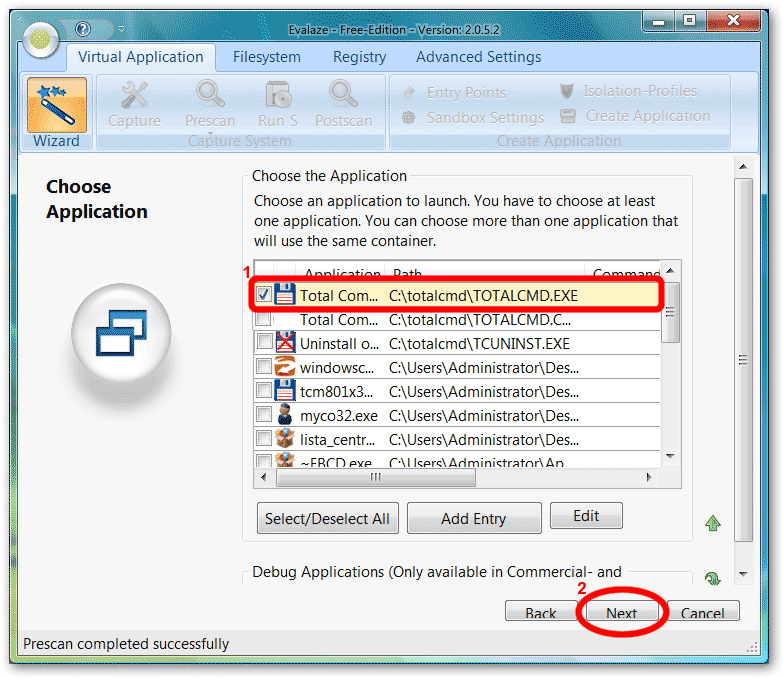Click the round application orb button
The image size is (783, 678).
pos(40,39)
